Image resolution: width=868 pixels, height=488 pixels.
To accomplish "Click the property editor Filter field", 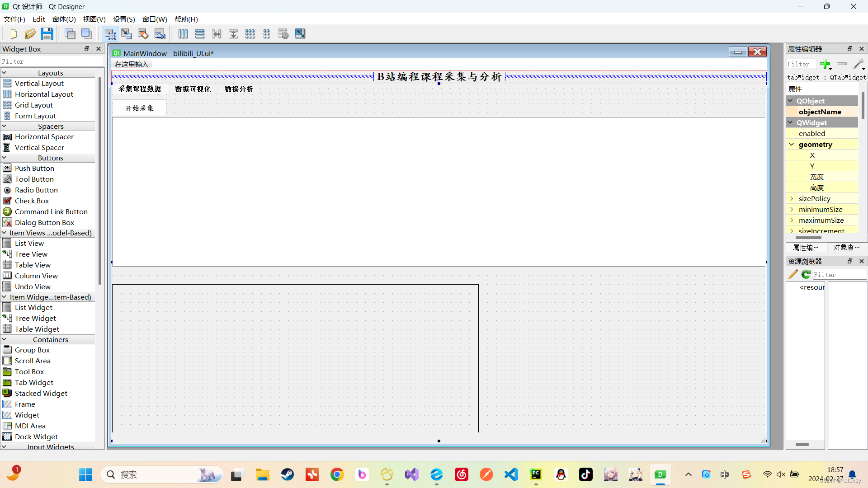I will 801,64.
